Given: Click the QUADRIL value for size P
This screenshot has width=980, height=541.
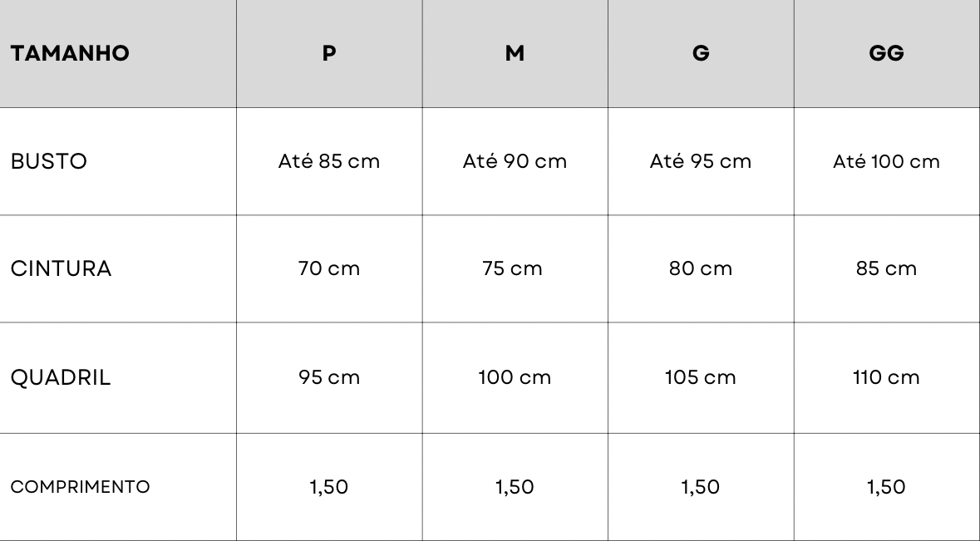Looking at the screenshot, I should (329, 378).
